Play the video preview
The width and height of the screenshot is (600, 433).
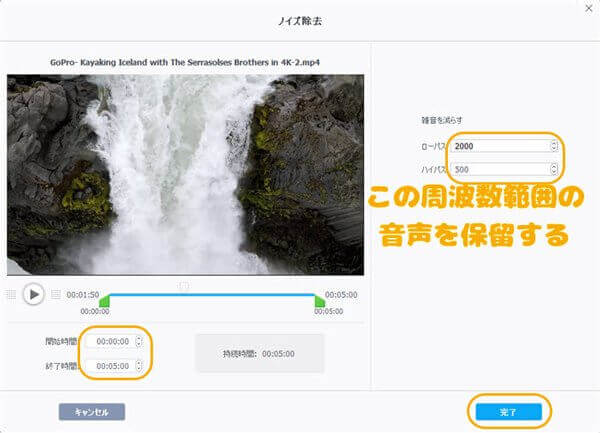coord(33,294)
